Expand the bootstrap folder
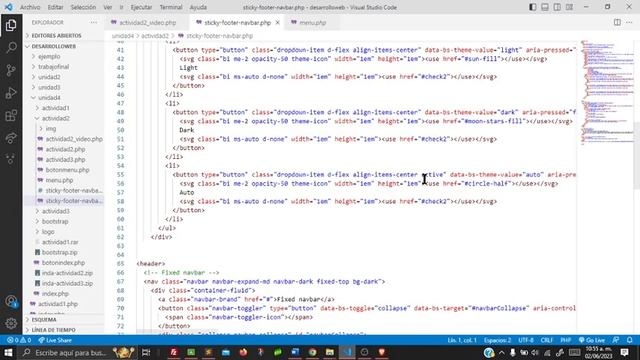The image size is (640, 360). [55, 221]
